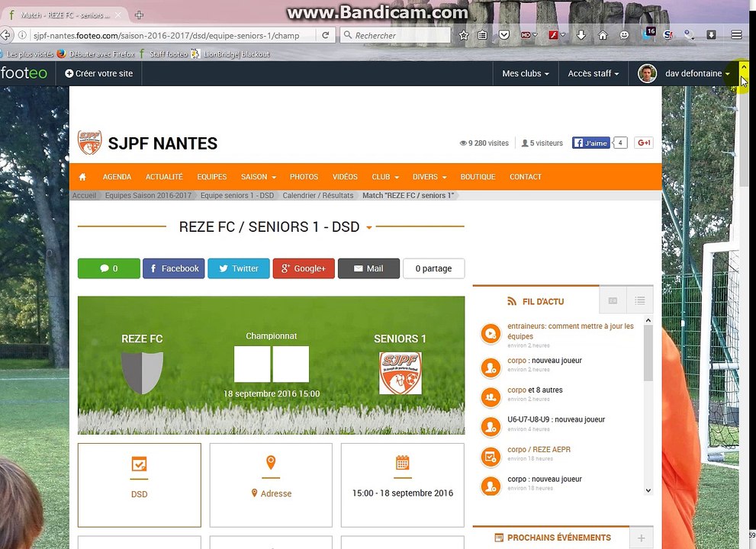Open the ACTUALITÉ menu item
The image size is (756, 549).
(x=164, y=177)
